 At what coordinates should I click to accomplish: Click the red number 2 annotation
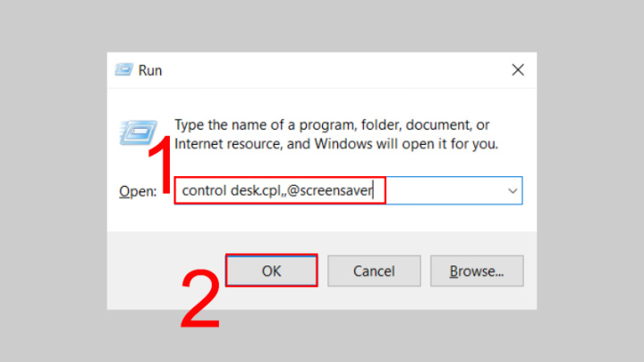(x=200, y=299)
